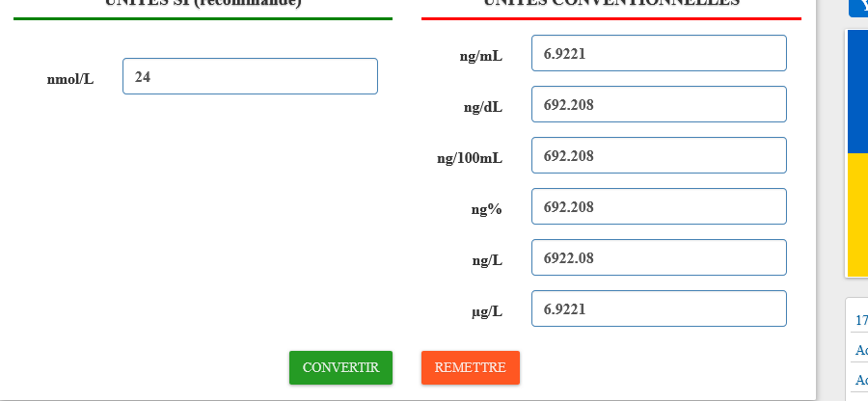The width and height of the screenshot is (868, 401).
Task: Focus the µg/L input field
Action: coord(659,308)
